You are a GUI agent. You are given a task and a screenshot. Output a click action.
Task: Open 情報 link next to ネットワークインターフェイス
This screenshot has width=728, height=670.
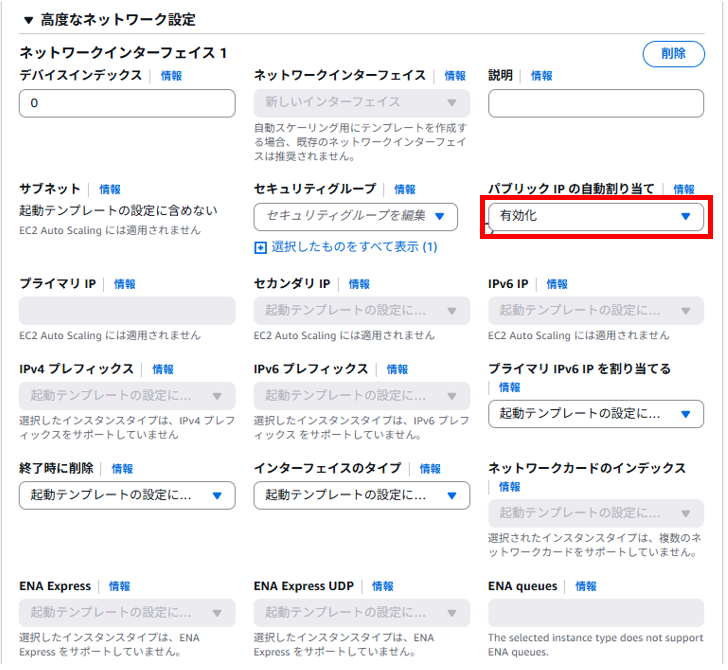pyautogui.click(x=455, y=76)
